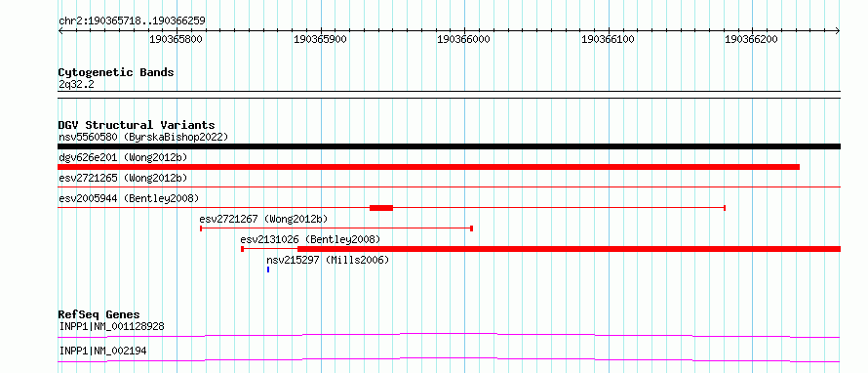Click the right arrowhead of the ruler

tap(838, 30)
